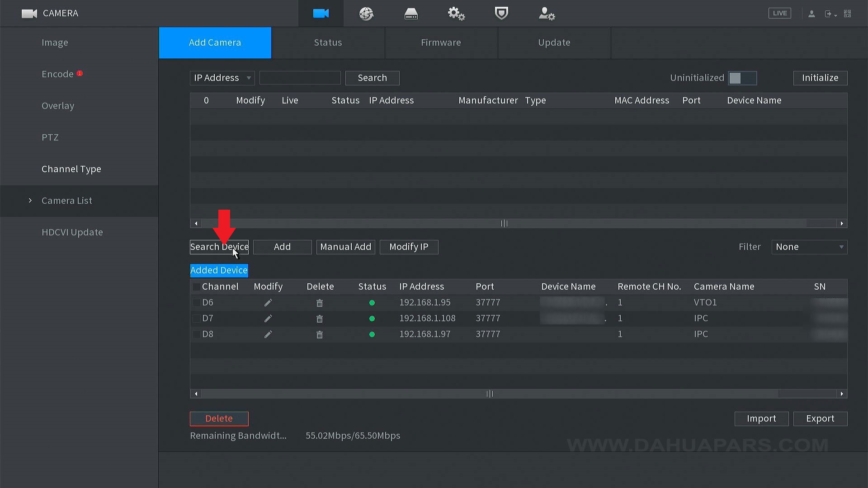Open the Storage drive icon
Screen dimensions: 868x488
pyautogui.click(x=411, y=14)
